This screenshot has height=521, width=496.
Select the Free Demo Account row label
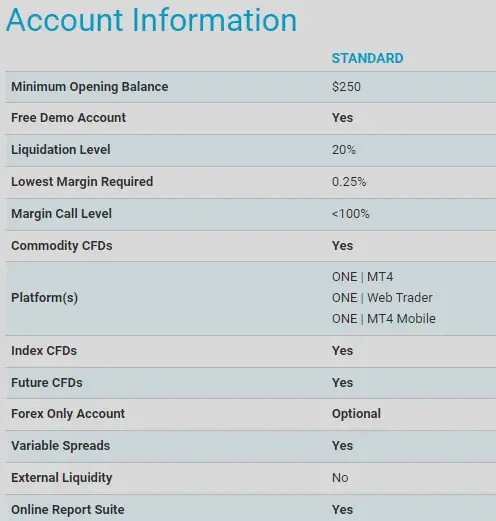tap(68, 118)
